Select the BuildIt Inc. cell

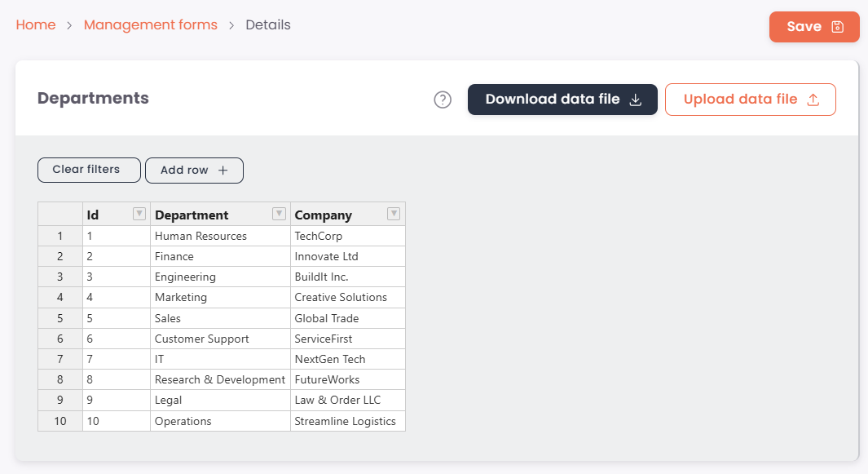348,277
